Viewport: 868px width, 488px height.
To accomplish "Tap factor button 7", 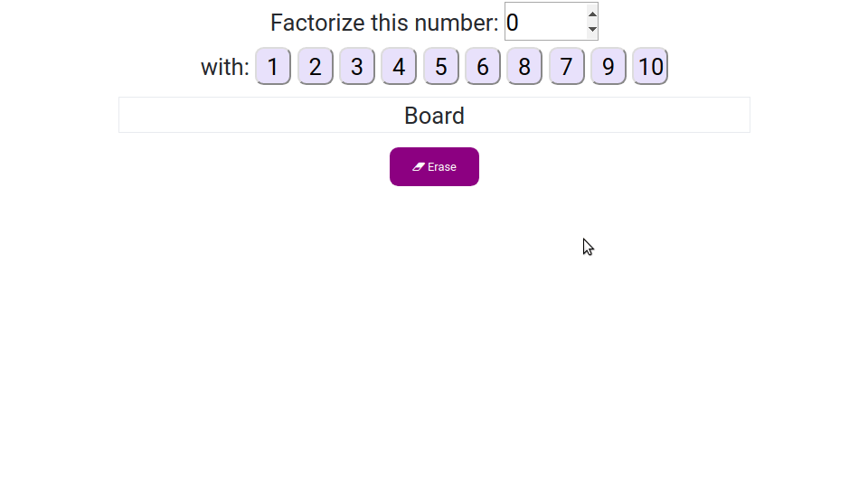I will (567, 66).
